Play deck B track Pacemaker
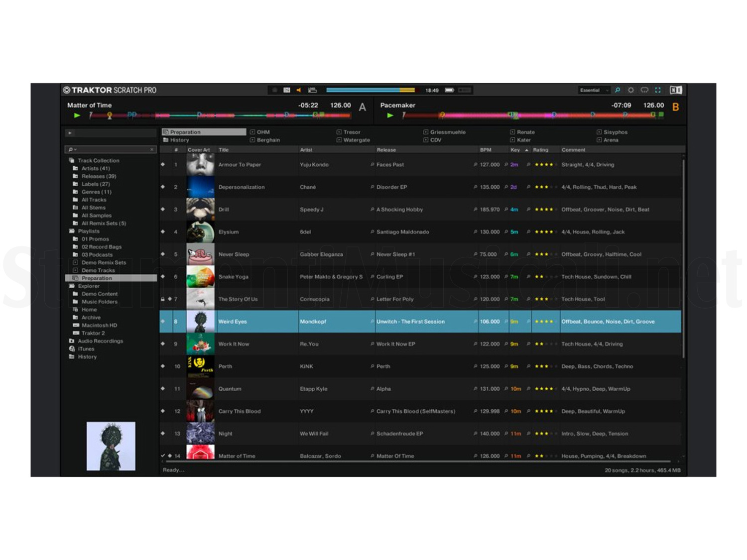Image resolution: width=747 pixels, height=560 pixels. [x=390, y=115]
